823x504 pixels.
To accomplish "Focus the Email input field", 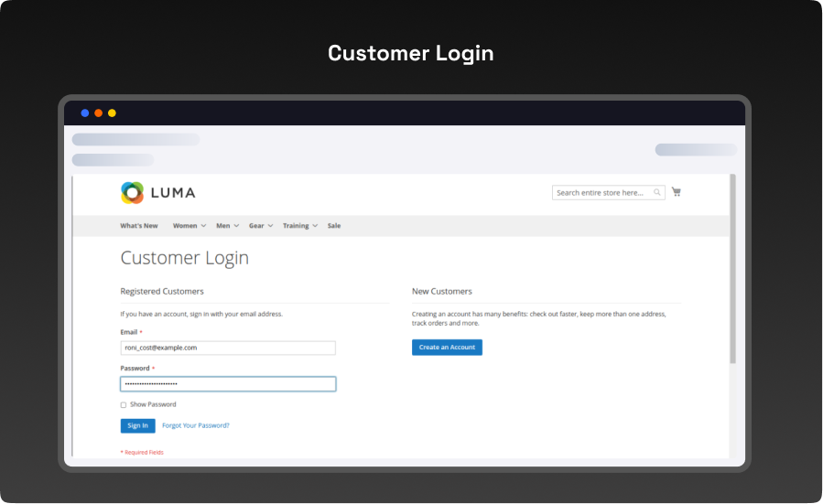I will point(228,348).
